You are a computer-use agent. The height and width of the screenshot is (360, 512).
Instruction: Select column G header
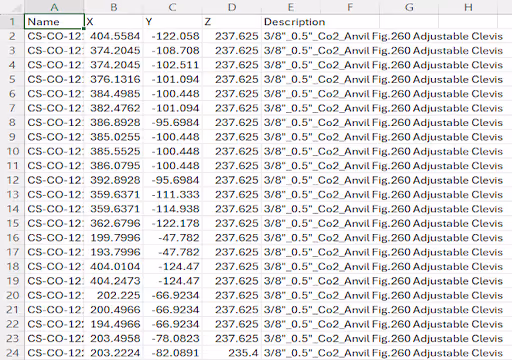coord(409,7)
